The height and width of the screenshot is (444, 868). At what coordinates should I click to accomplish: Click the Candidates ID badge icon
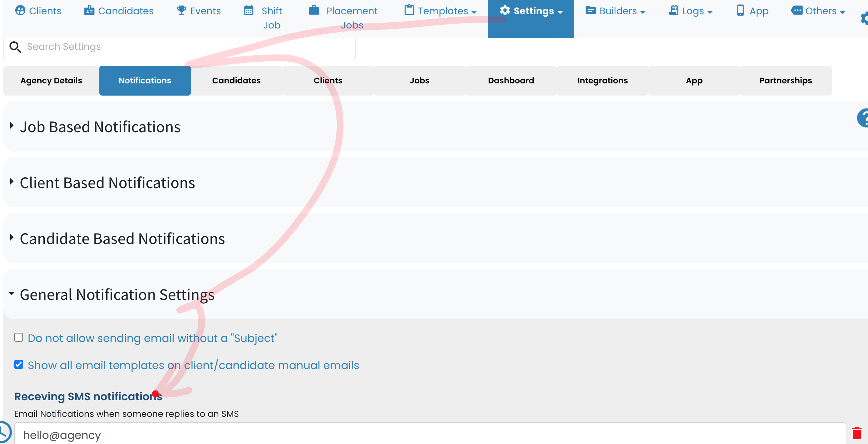tap(89, 11)
